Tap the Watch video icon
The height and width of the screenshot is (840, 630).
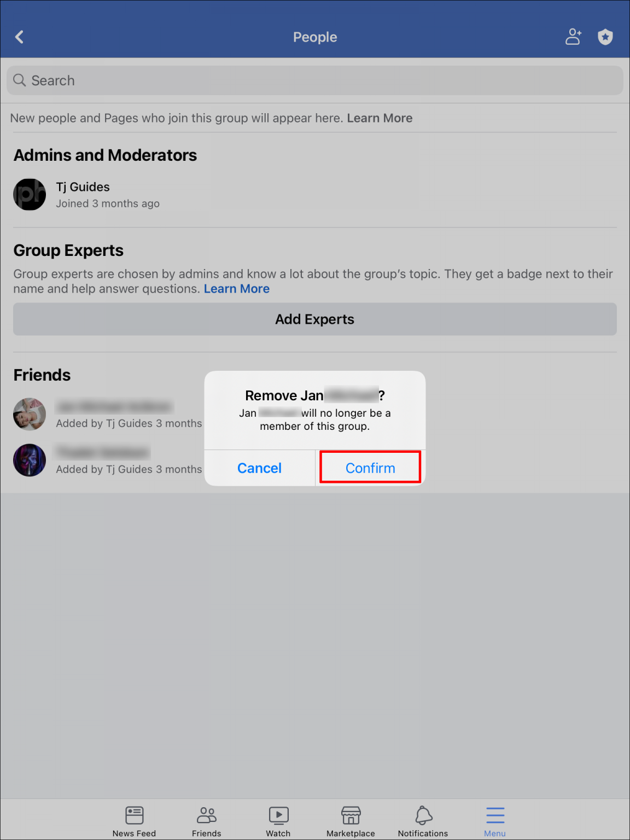(x=278, y=818)
